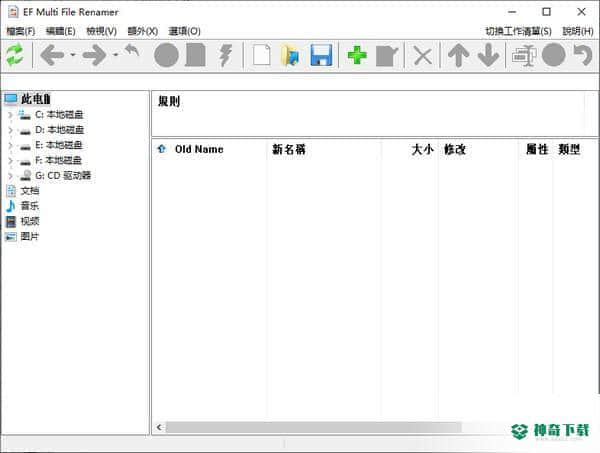This screenshot has height=453, width=600.
Task: Move item down with the down arrow
Action: [x=489, y=55]
